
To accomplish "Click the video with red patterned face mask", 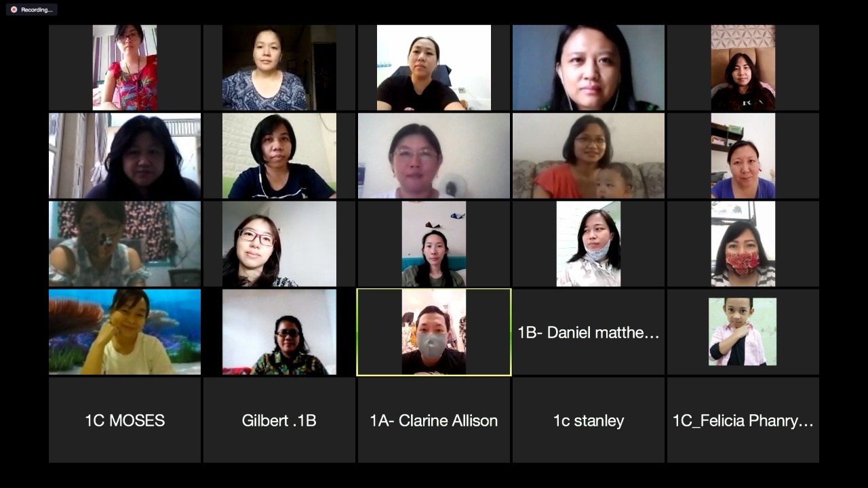I will pyautogui.click(x=743, y=244).
